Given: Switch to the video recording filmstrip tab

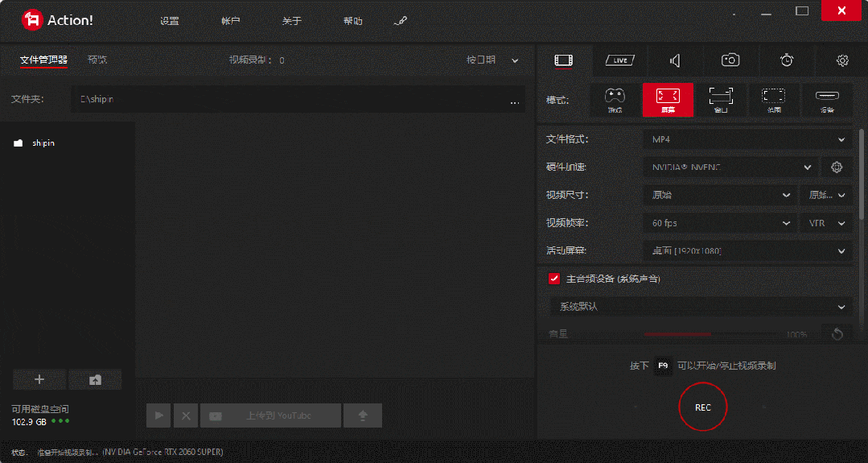Looking at the screenshot, I should pyautogui.click(x=564, y=60).
